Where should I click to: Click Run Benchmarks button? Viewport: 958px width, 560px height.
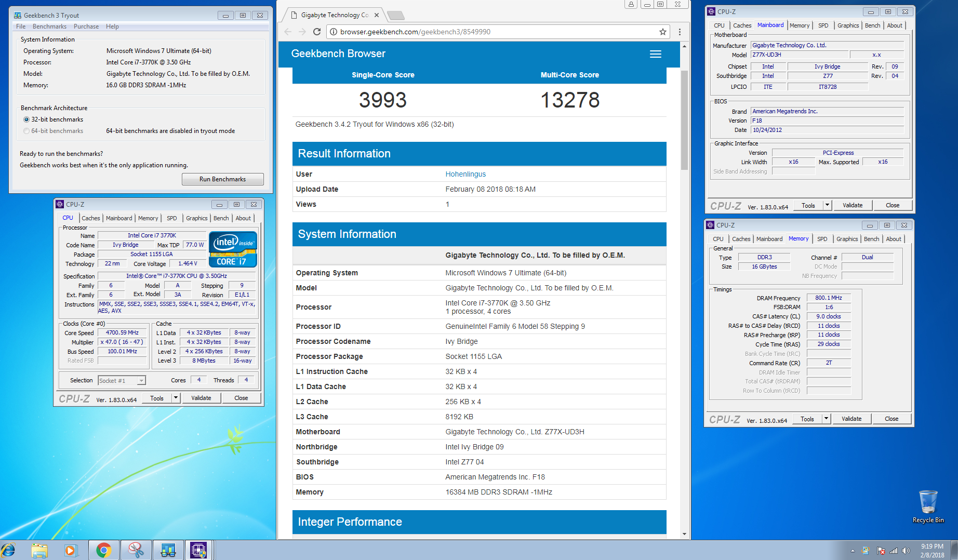coord(223,179)
